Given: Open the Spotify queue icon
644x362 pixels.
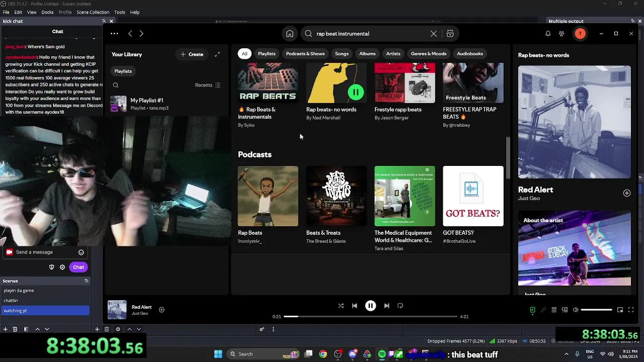Looking at the screenshot, I should click(554, 310).
